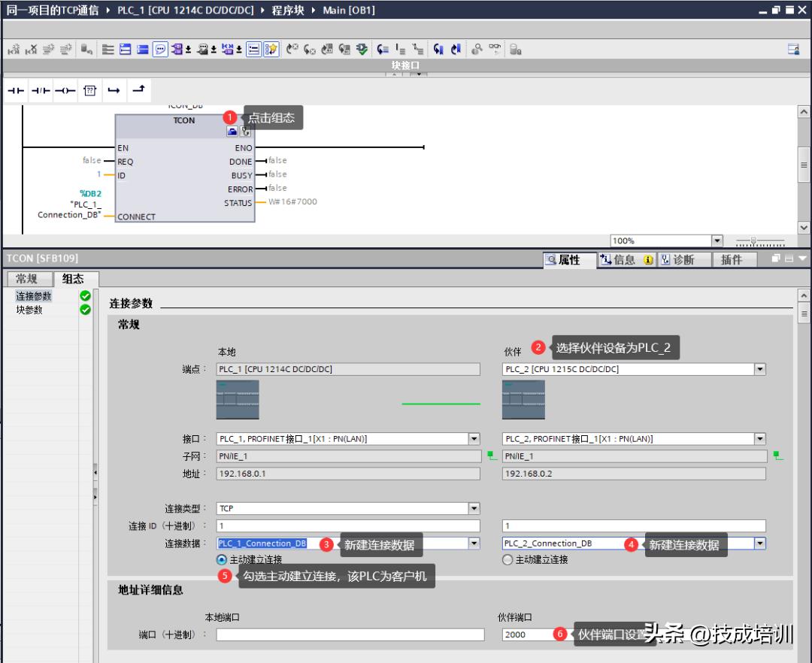The width and height of the screenshot is (812, 663).
Task: Enable local PLC_1 active connection establishment
Action: [x=221, y=559]
